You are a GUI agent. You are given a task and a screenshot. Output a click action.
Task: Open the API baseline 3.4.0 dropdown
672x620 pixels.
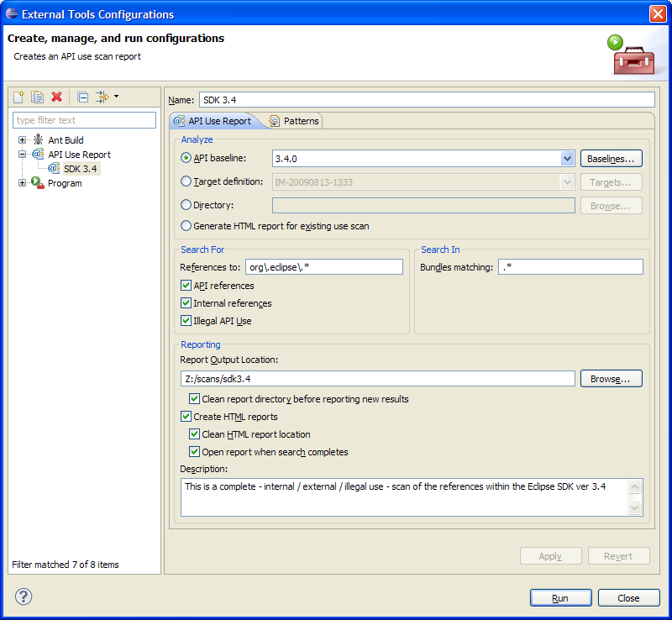click(567, 159)
